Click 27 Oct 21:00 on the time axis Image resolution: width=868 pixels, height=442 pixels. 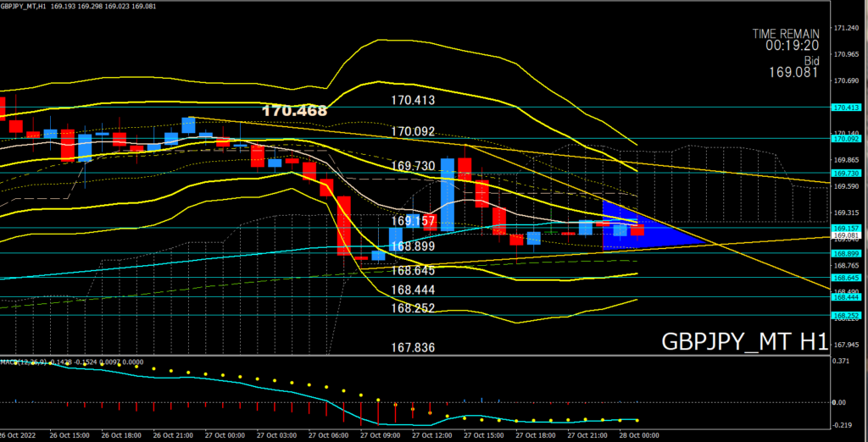(588, 436)
